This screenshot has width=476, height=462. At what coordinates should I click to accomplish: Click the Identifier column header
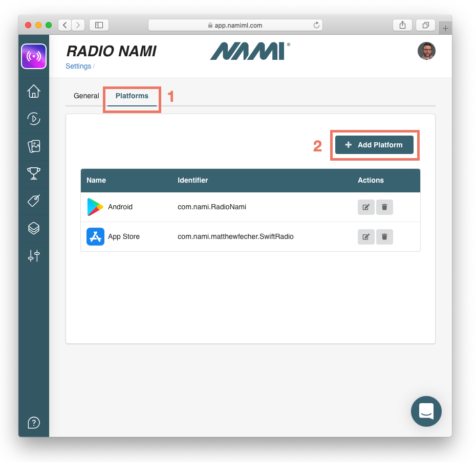point(193,180)
